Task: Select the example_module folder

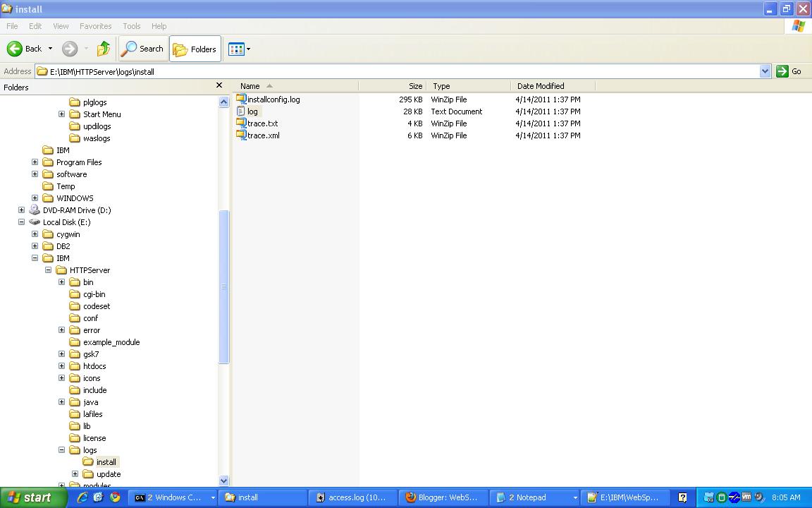Action: click(104, 342)
